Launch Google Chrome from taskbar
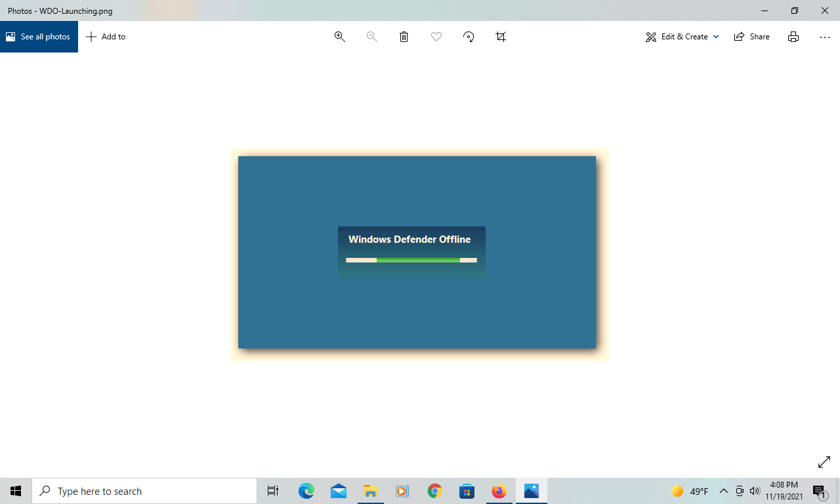This screenshot has height=504, width=840. (x=434, y=491)
